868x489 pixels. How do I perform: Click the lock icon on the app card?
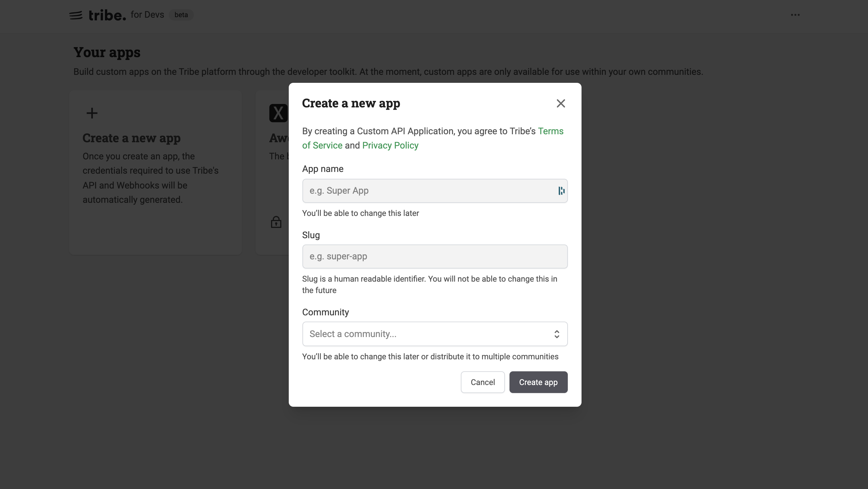tap(276, 222)
